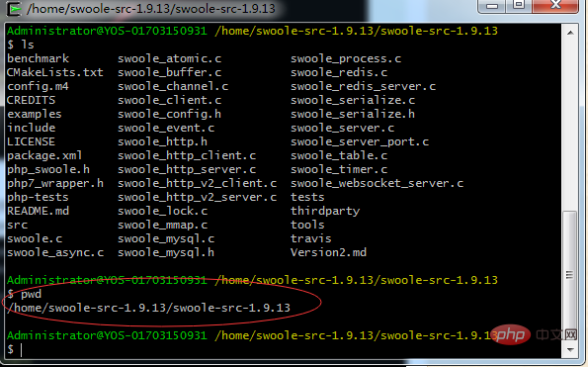Click the command prompt input line at the bottom
This screenshot has width=588, height=367.
284,349
